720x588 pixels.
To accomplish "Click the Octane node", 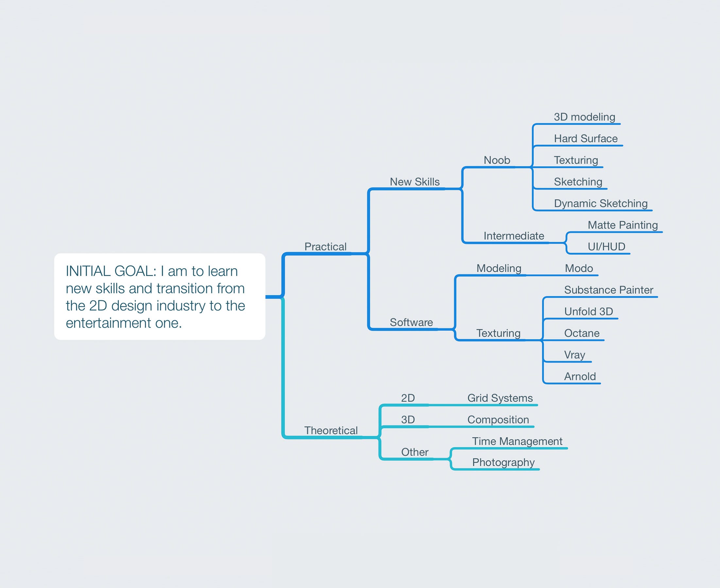I will click(581, 333).
